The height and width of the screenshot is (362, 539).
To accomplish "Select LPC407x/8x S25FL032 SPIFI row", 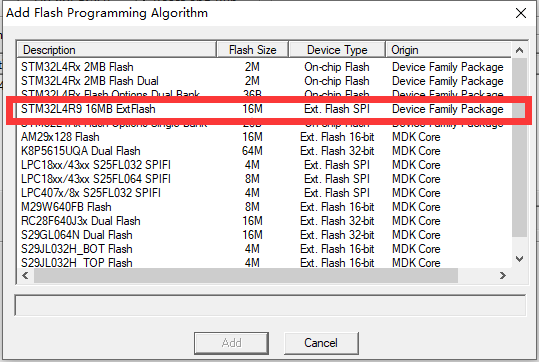I will point(264,193).
